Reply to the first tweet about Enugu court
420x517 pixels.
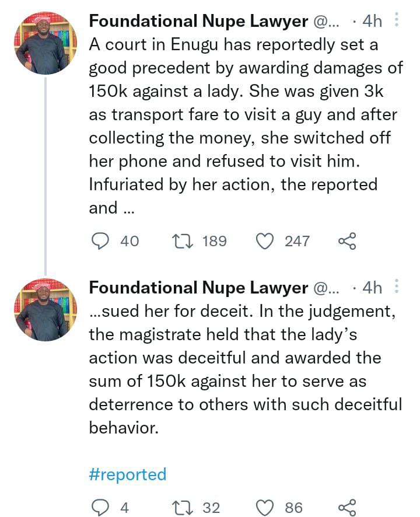101,241
